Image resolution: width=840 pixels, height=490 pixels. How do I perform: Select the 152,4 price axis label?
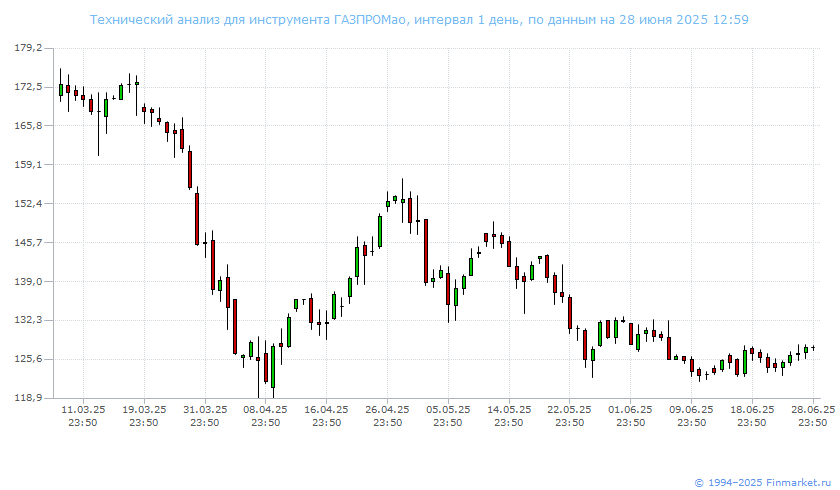28,203
